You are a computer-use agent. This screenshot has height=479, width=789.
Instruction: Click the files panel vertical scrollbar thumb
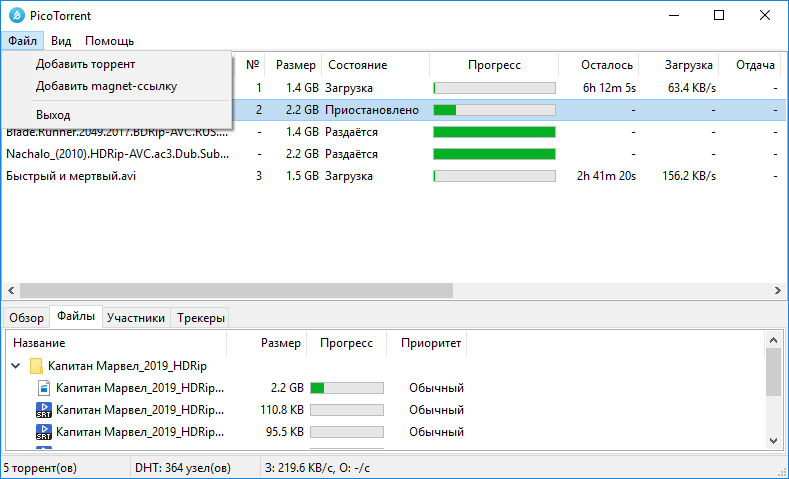(x=773, y=372)
